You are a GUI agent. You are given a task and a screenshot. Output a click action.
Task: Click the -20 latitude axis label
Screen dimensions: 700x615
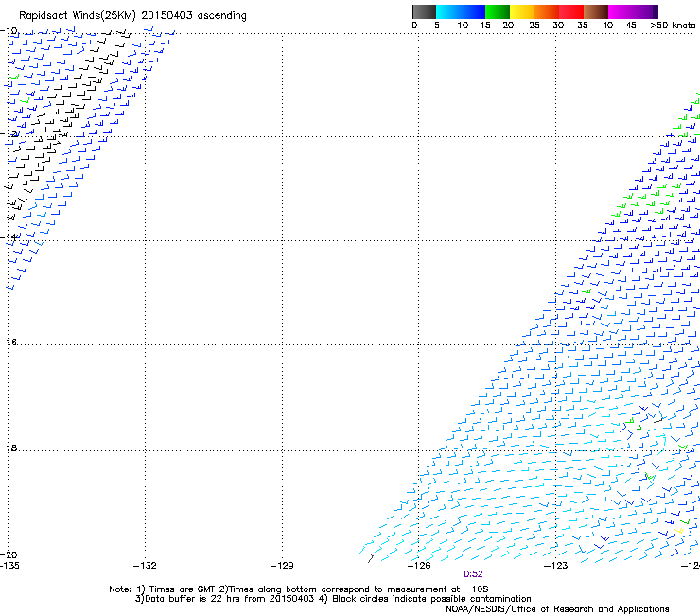coord(9,555)
